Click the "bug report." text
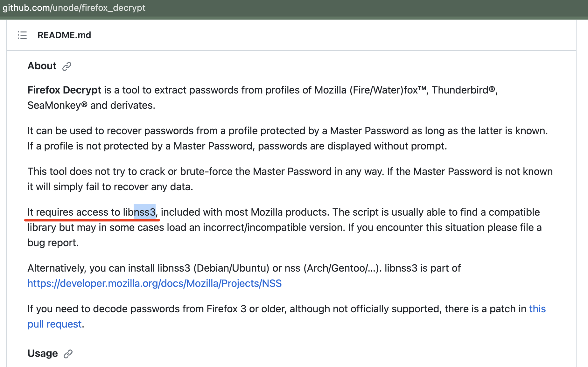Viewport: 588px width, 367px height. 53,243
